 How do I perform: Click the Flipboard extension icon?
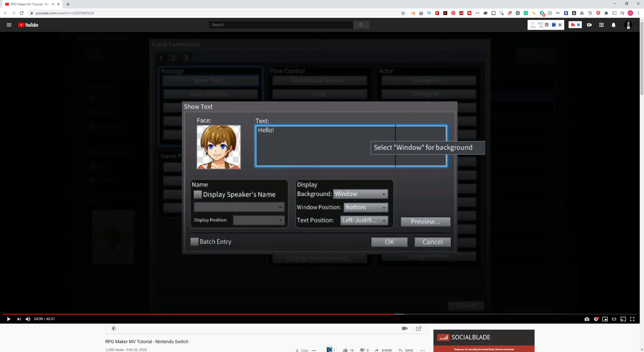pyautogui.click(x=437, y=13)
